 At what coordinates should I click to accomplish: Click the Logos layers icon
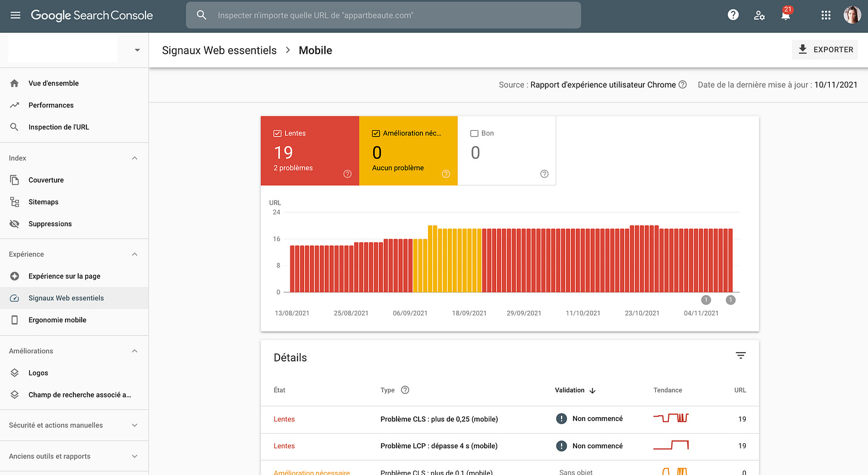[x=15, y=373]
